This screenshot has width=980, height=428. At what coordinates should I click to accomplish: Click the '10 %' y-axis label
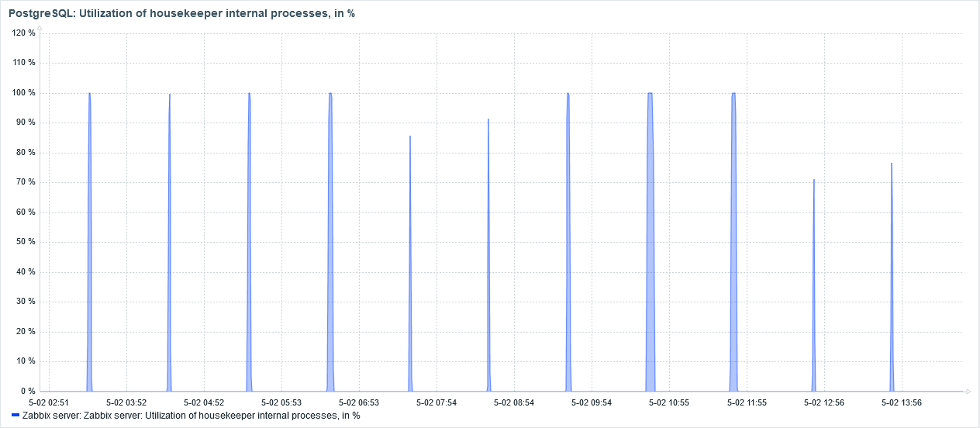[x=26, y=361]
